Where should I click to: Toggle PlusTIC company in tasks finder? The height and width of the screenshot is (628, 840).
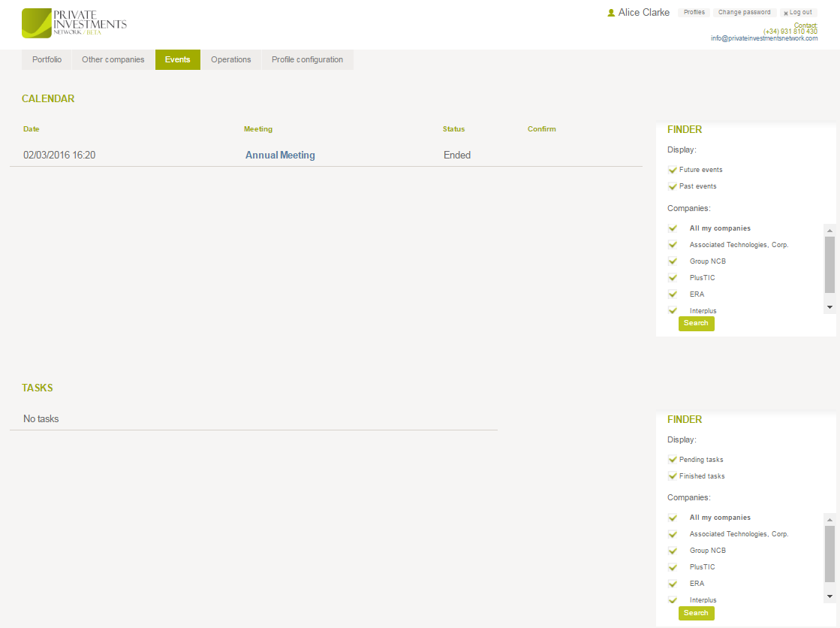coord(673,567)
